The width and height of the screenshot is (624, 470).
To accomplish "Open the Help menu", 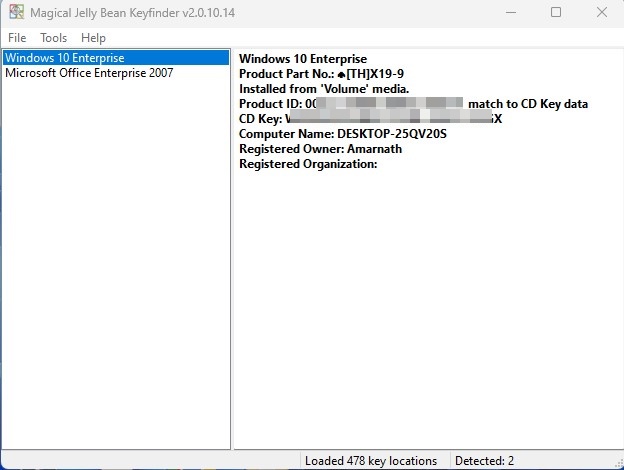I will point(93,38).
